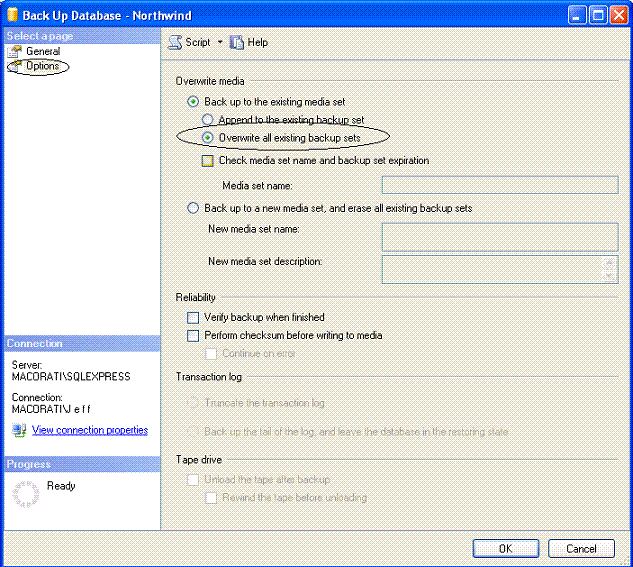Select Truncate the transaction log option
Screen dimensions: 633x567
tap(193, 403)
